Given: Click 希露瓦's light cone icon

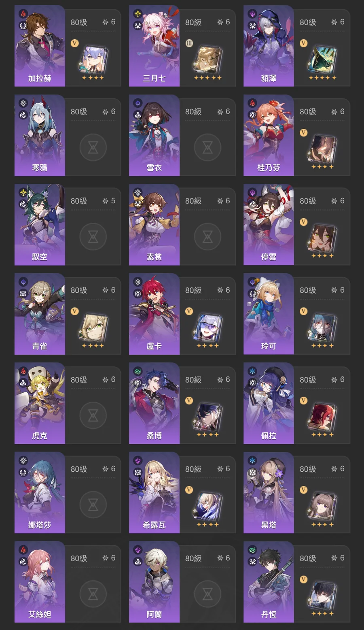Looking at the screenshot, I should (x=207, y=506).
